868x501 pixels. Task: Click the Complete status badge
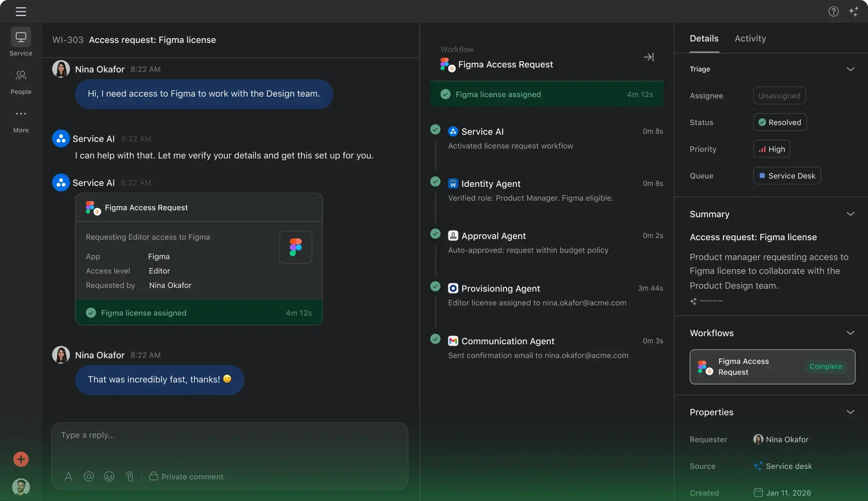(826, 366)
